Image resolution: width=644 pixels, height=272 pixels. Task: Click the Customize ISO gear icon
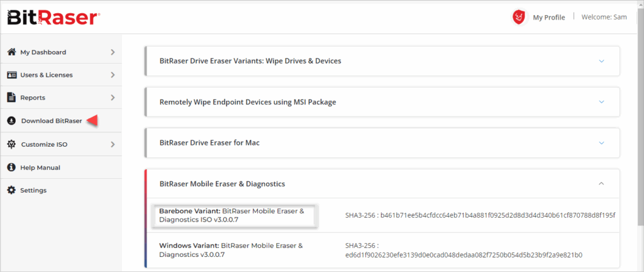point(12,145)
